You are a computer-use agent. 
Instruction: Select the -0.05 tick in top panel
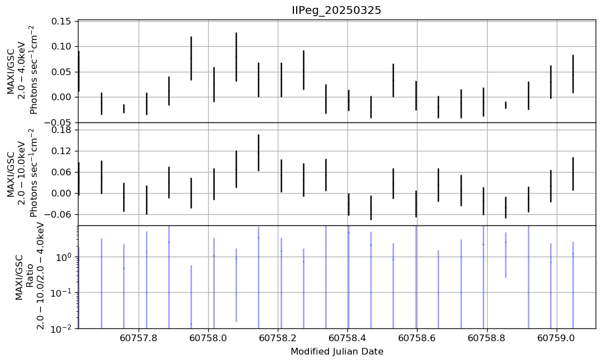point(57,122)
